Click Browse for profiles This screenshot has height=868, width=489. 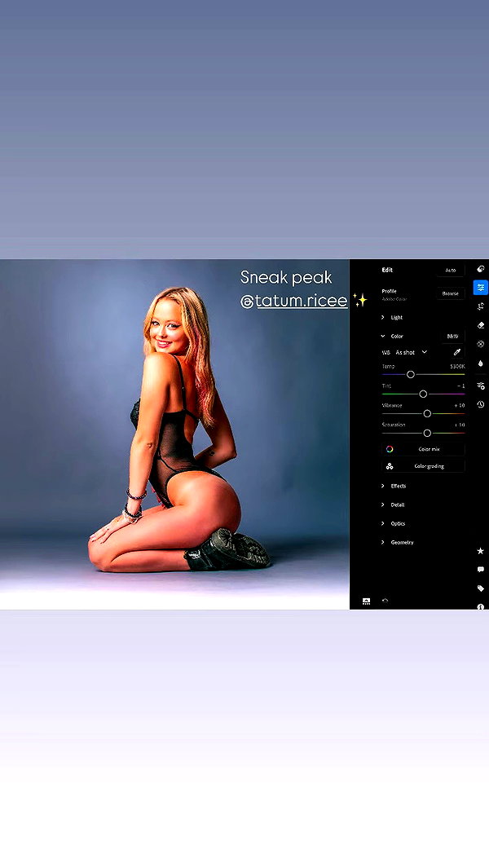[450, 293]
